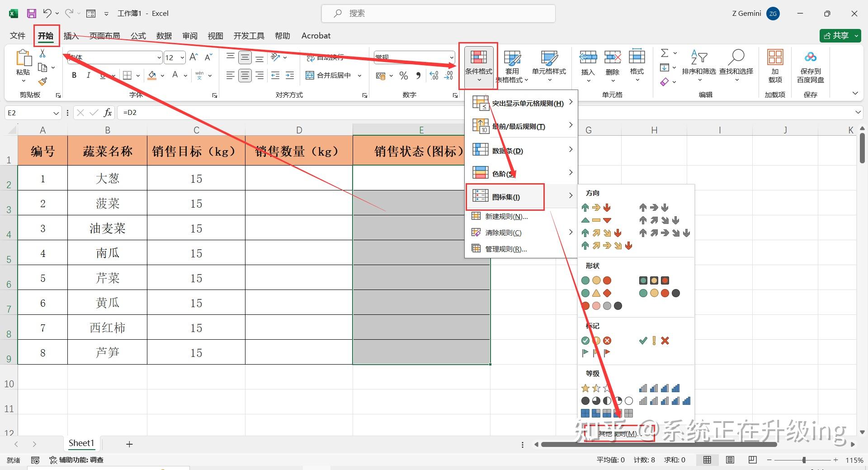The width and height of the screenshot is (868, 470).
Task: Select the 格式刷 (Format Painter) tool
Action: (43, 81)
